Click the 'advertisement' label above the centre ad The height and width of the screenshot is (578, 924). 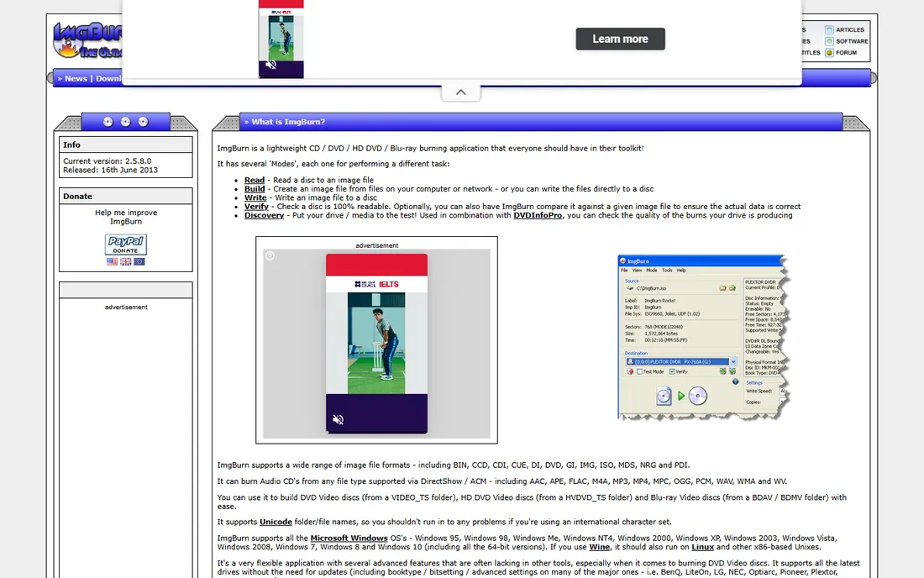click(x=376, y=245)
